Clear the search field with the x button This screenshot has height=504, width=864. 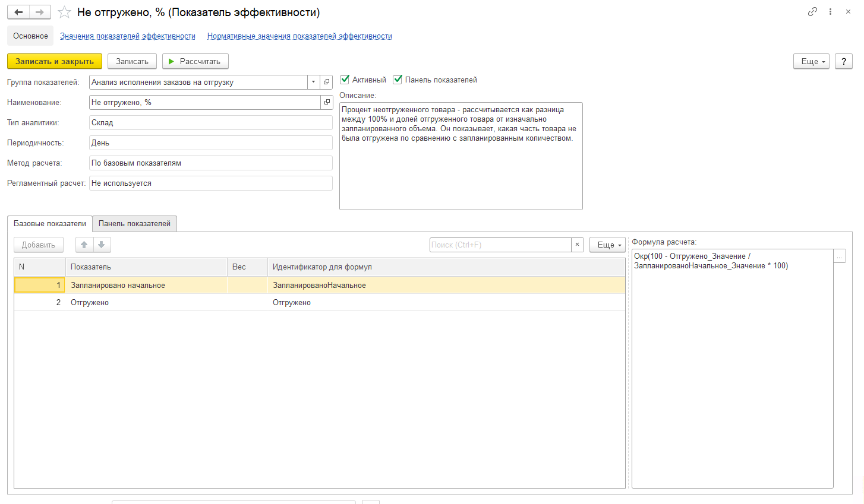coord(577,245)
